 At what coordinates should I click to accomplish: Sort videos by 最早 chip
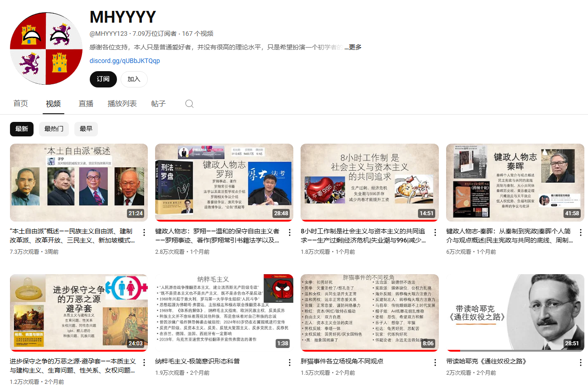click(x=86, y=129)
